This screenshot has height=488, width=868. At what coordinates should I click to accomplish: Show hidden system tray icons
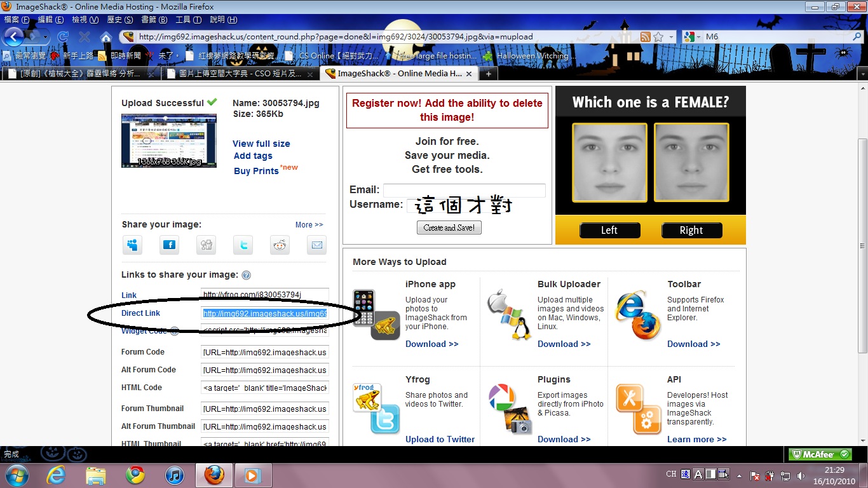click(x=738, y=475)
